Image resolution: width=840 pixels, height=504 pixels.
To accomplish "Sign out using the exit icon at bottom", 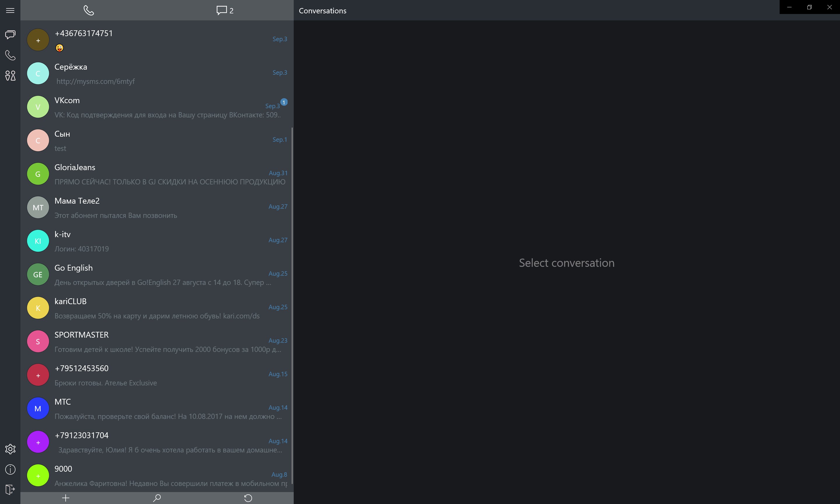I will (x=10, y=490).
